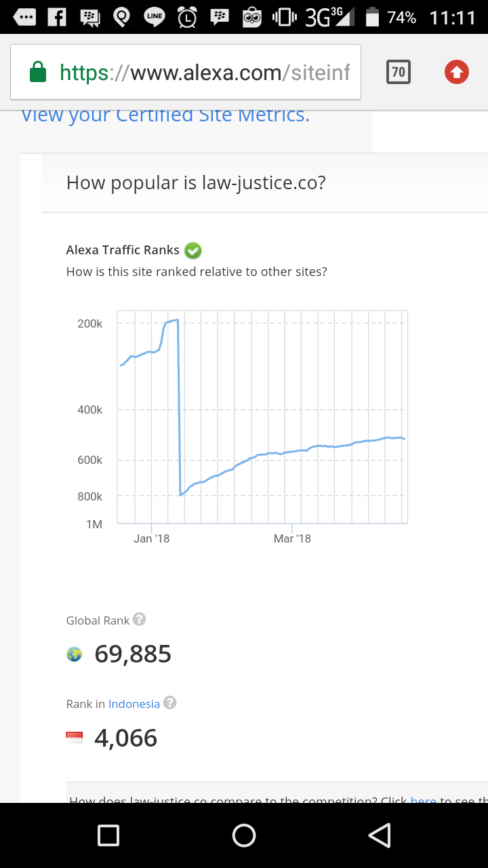Tap the home circle navigation button
Viewport: 488px width, 868px height.
pos(244,835)
